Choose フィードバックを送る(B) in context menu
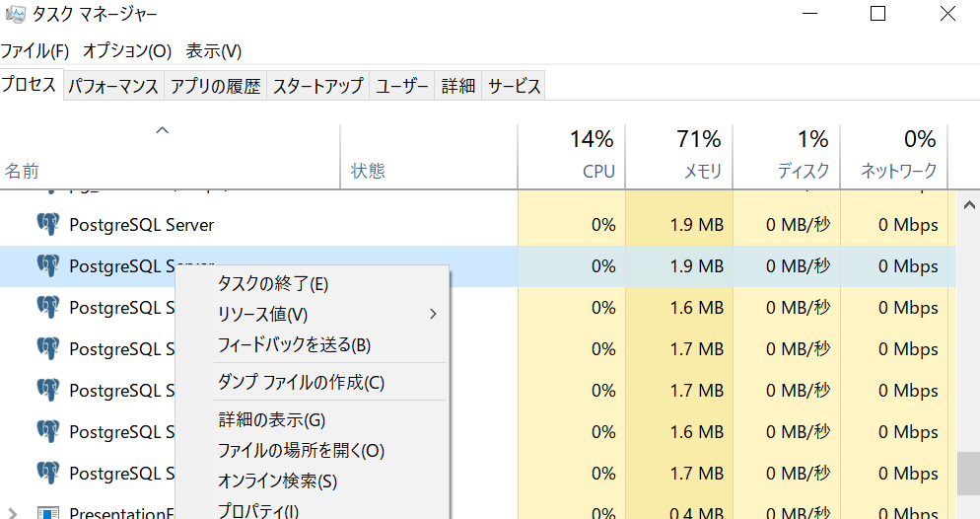The width and height of the screenshot is (980, 519). coord(313,345)
